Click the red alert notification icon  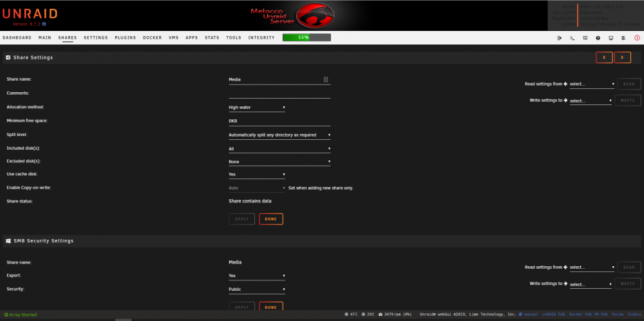(637, 38)
